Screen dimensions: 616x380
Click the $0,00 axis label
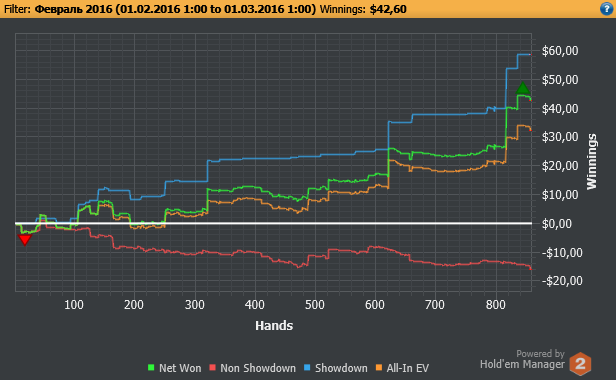tap(557, 224)
